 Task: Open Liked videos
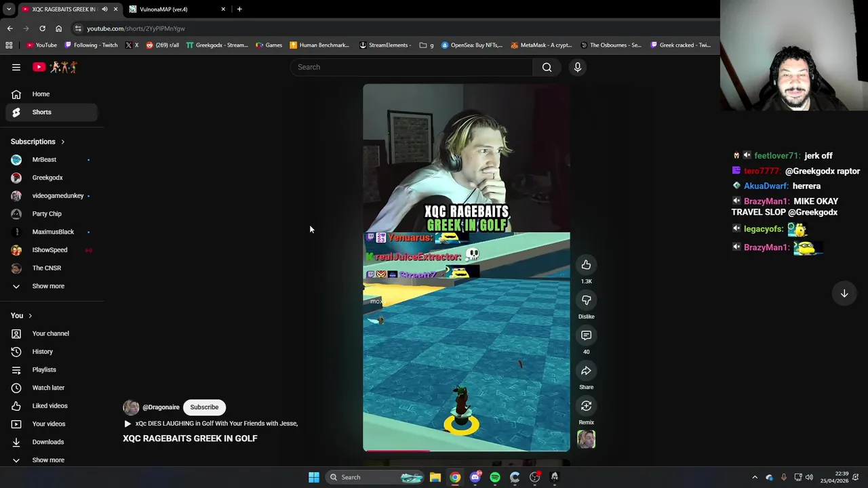(x=52, y=406)
